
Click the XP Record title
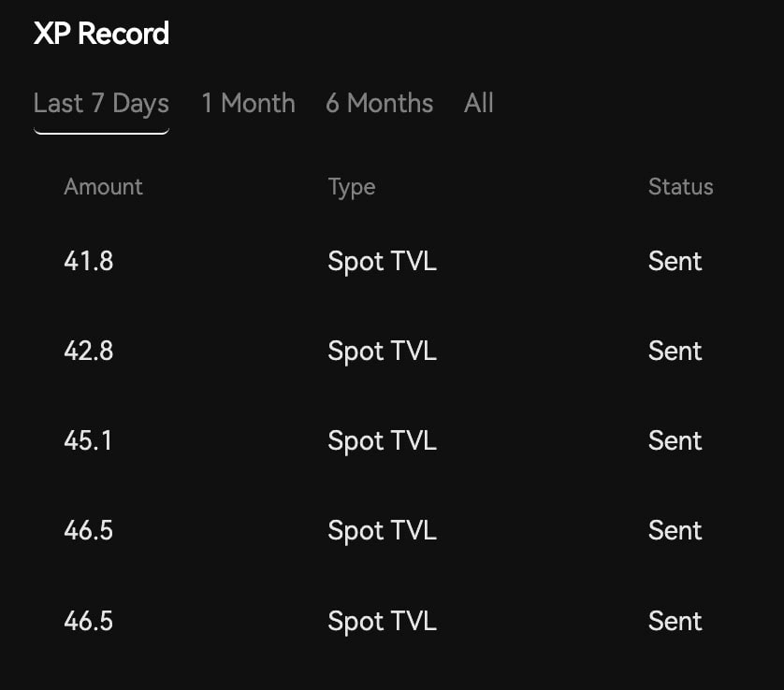point(101,34)
